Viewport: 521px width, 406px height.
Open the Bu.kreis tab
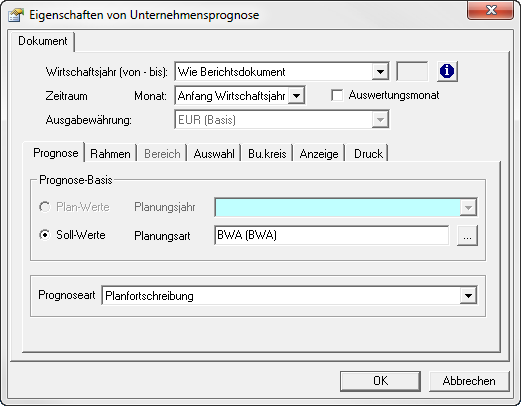click(267, 154)
